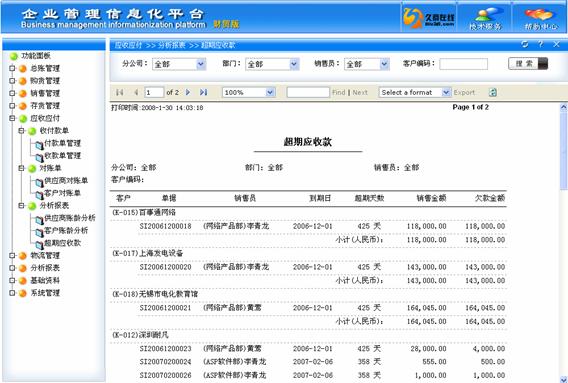Screen dimensions: 568x383
Task: Click the Find link
Action: click(x=338, y=92)
